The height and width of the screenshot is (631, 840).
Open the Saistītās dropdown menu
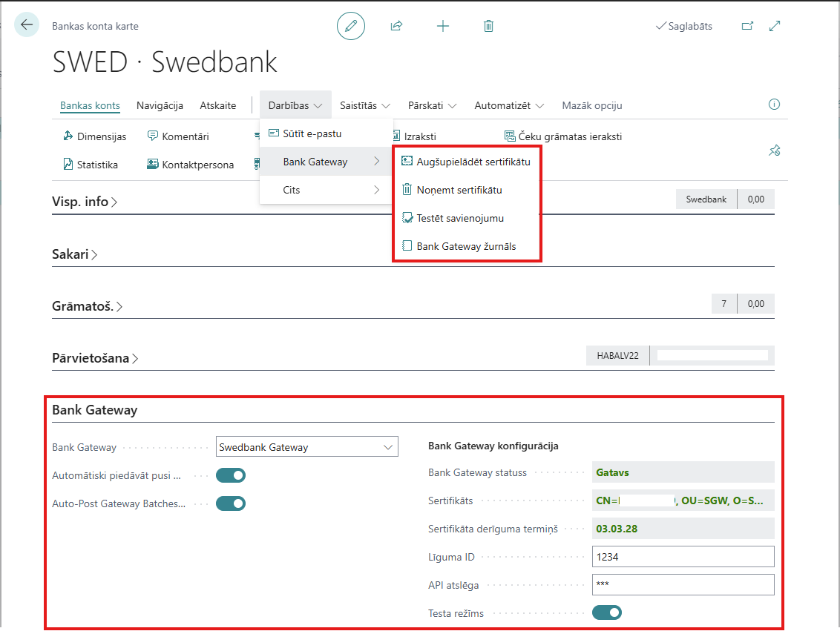tap(365, 105)
